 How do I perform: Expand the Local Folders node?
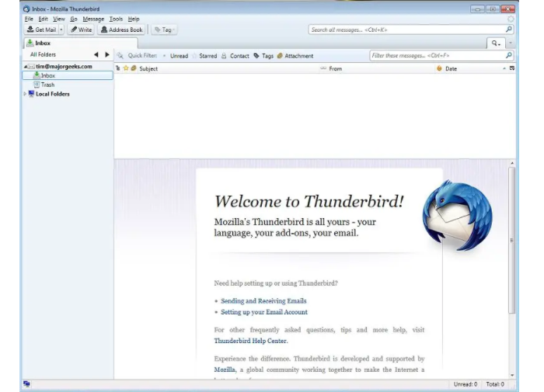click(25, 94)
